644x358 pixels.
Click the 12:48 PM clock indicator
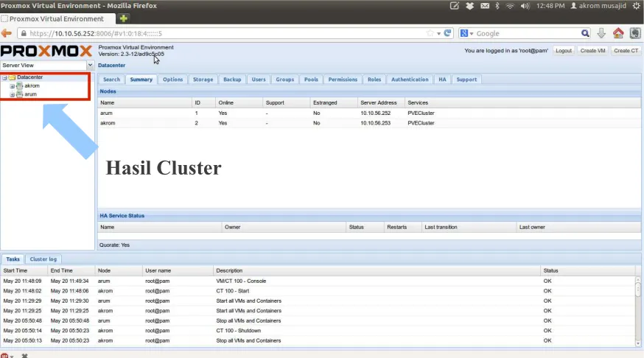[550, 6]
